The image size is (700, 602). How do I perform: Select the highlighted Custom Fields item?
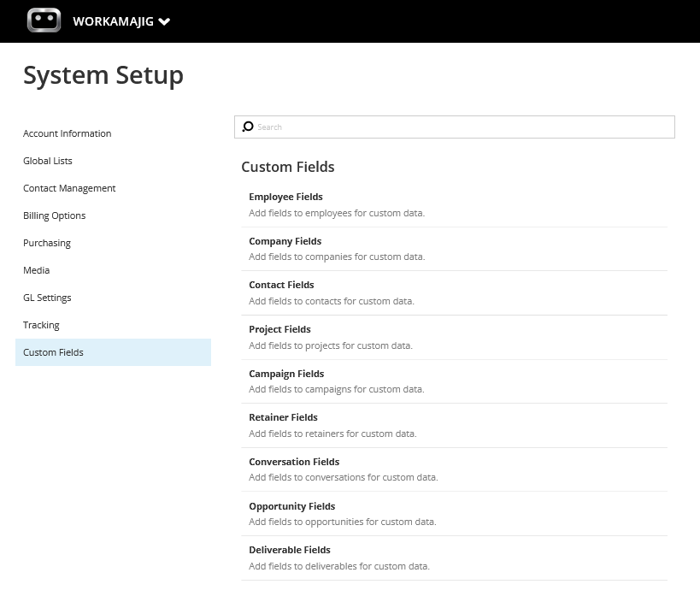coord(113,352)
